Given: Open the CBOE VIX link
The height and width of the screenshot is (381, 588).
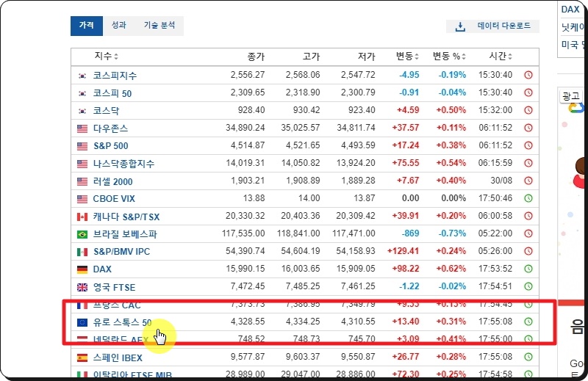Looking at the screenshot, I should 114,198.
